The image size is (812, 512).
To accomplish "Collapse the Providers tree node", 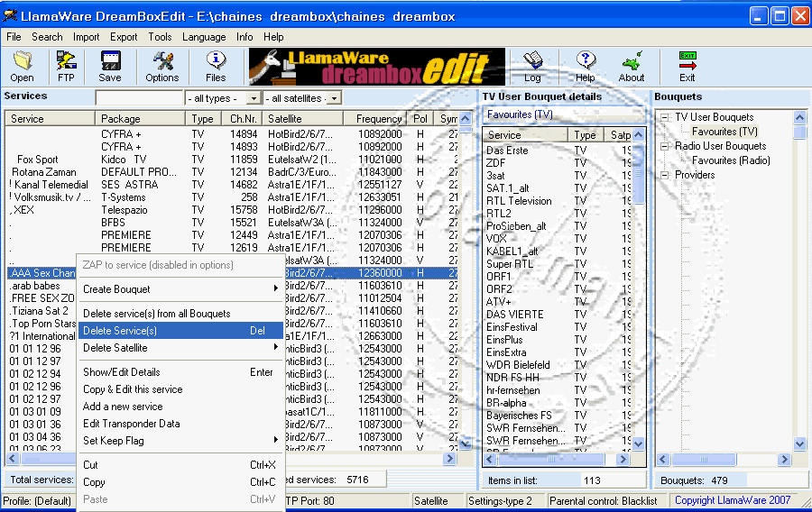I will pyautogui.click(x=664, y=175).
